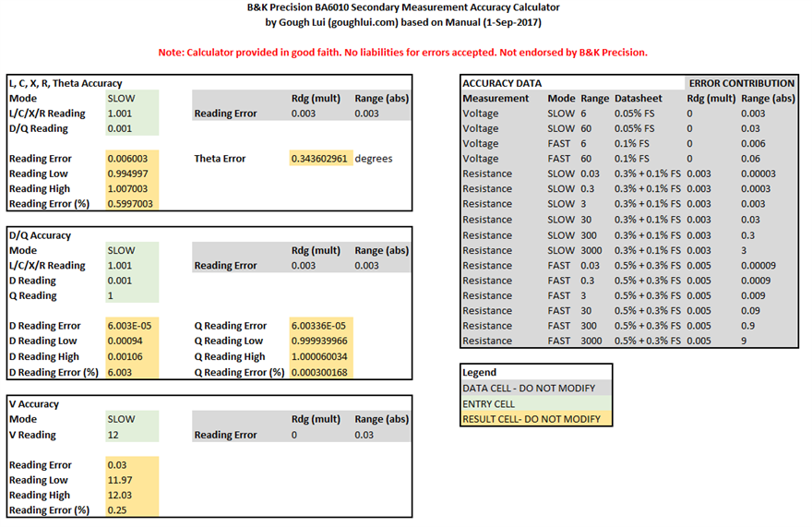This screenshot has height=527, width=812.
Task: Click the D/Q Accuracy section title
Action: point(40,234)
